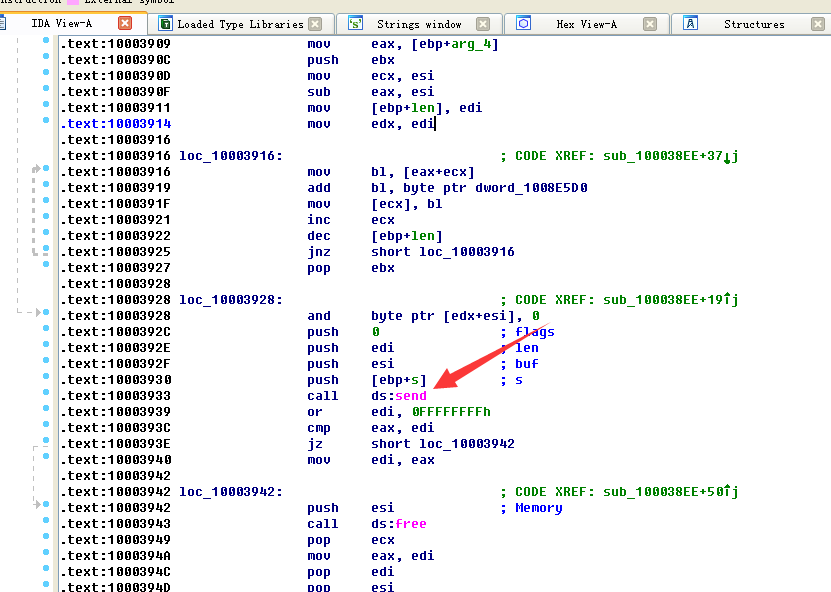
Task: Click the '0FFFFFFFFh' immediate value
Action: pos(451,412)
